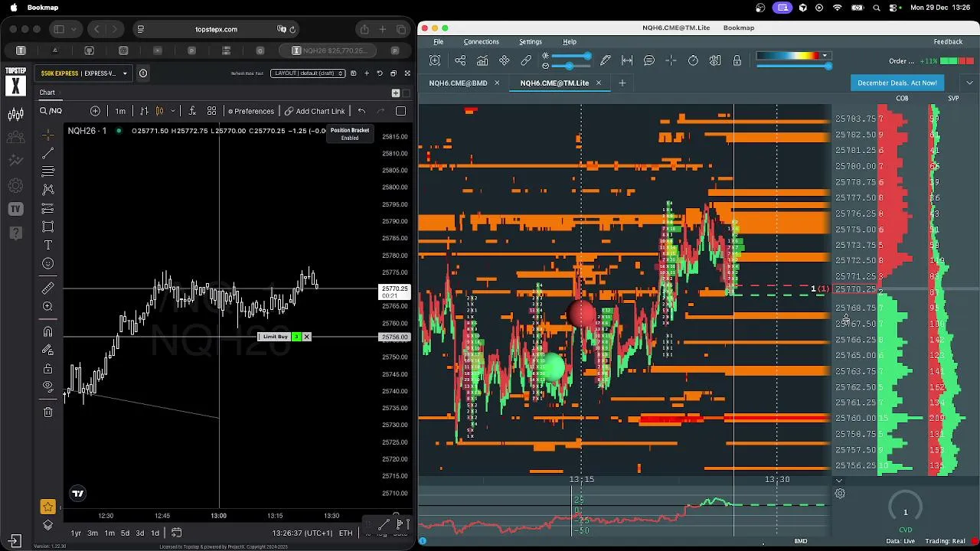
Task: Expand the chart style dropdown arrow
Action: (x=173, y=111)
